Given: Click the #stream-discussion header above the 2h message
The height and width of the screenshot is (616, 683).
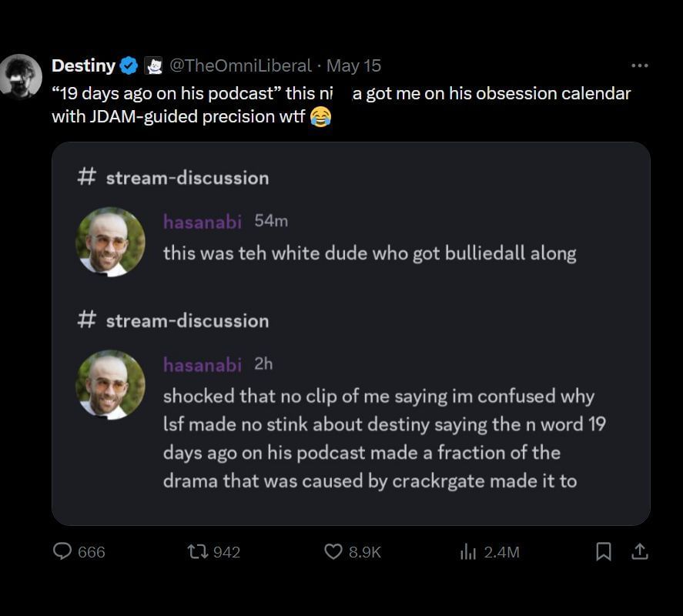Looking at the screenshot, I should (x=174, y=321).
